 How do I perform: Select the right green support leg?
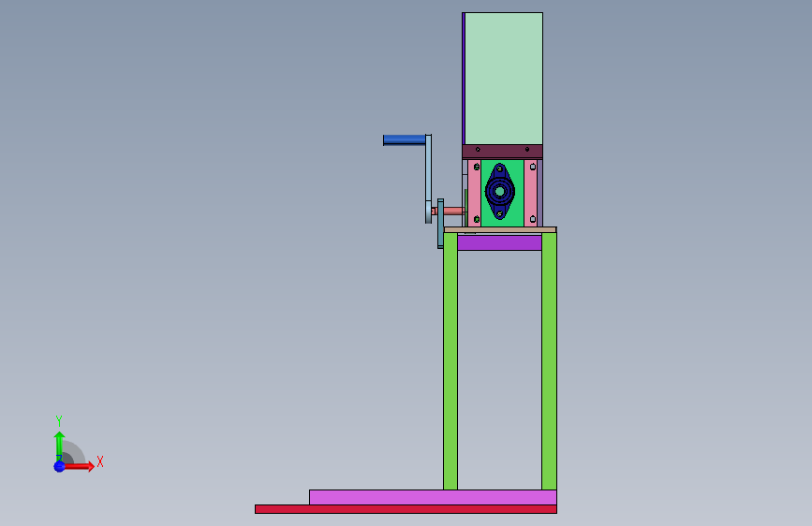click(x=549, y=361)
